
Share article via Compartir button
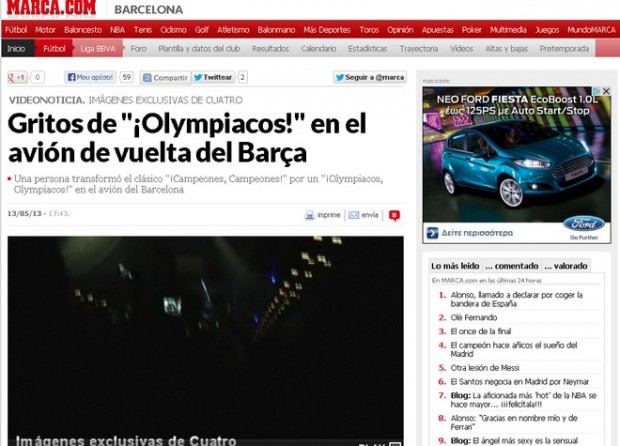pyautogui.click(x=165, y=77)
